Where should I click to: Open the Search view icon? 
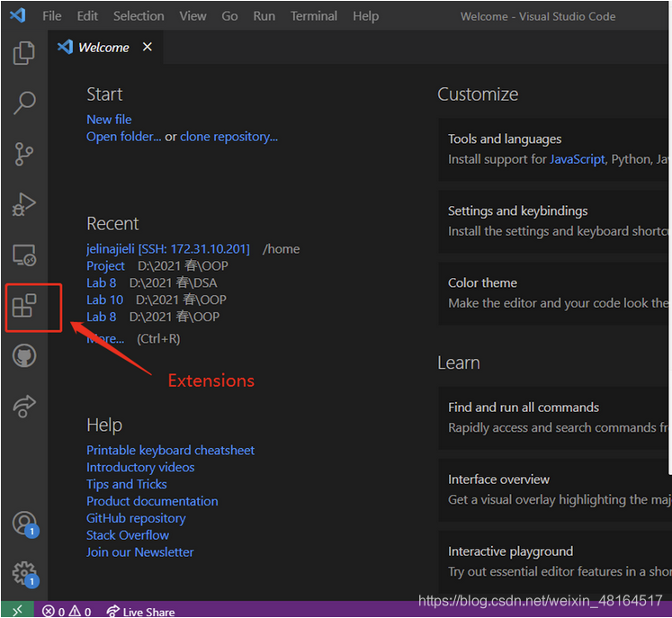(x=24, y=103)
